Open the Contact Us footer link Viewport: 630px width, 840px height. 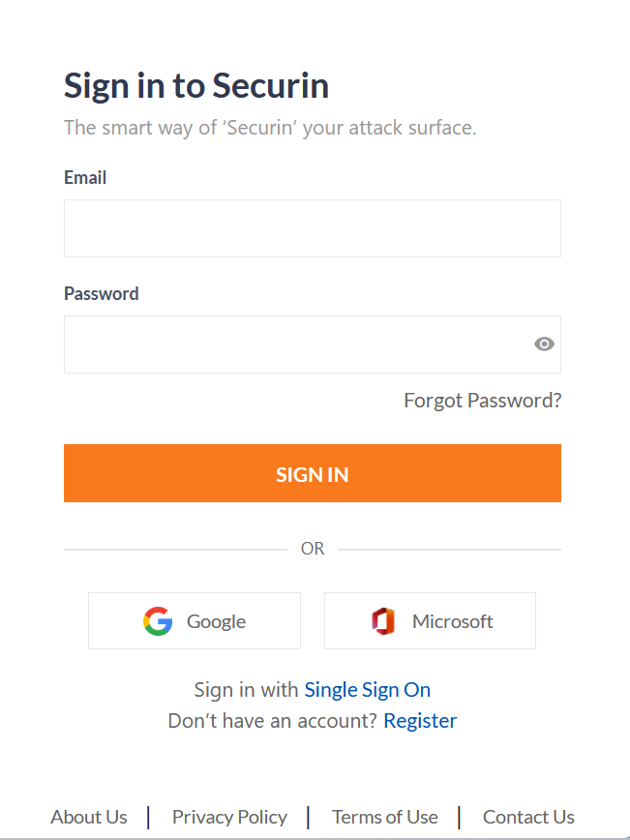point(528,817)
